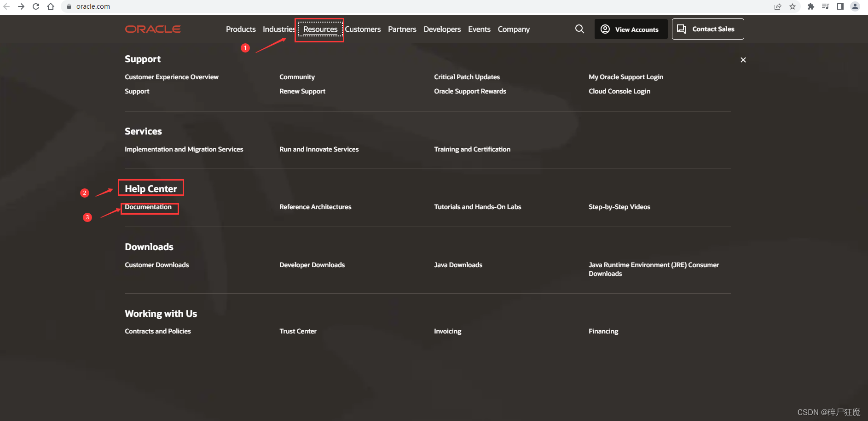Open the Community link

(x=297, y=77)
